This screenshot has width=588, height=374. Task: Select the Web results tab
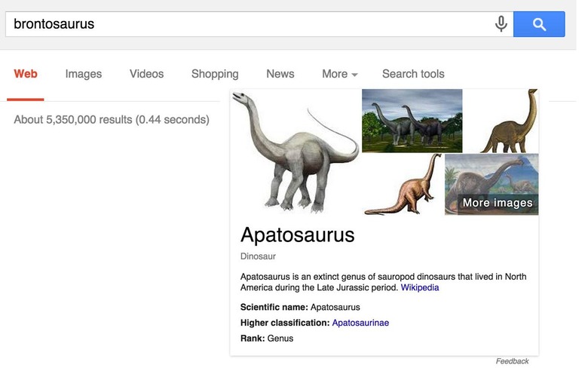pos(26,74)
